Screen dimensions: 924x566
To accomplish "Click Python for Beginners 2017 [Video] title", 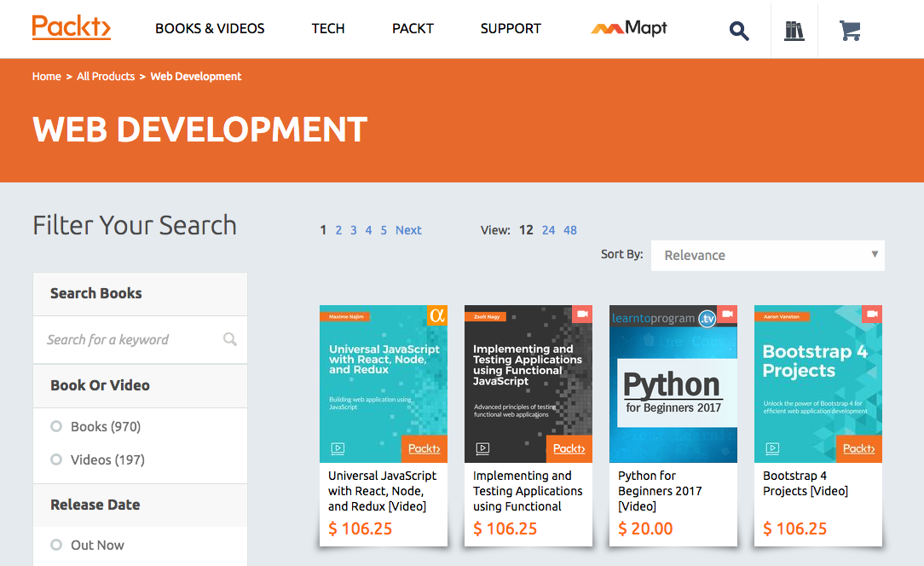I will coord(660,490).
